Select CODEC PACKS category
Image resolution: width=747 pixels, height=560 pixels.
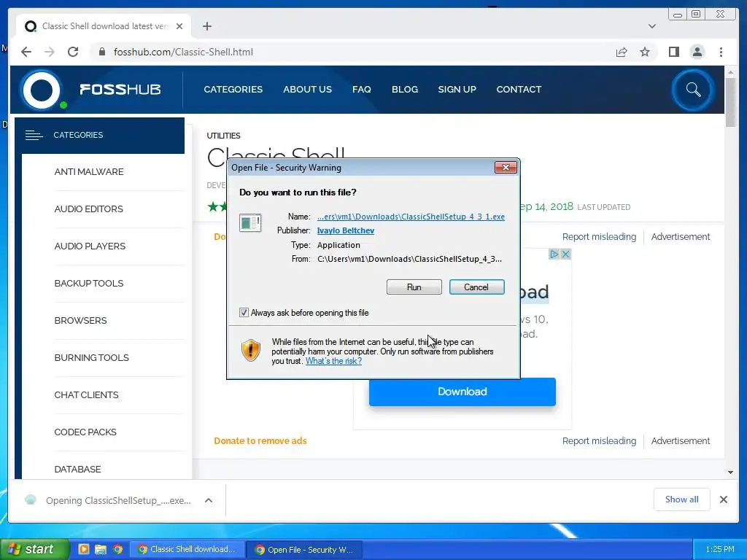pyautogui.click(x=85, y=432)
